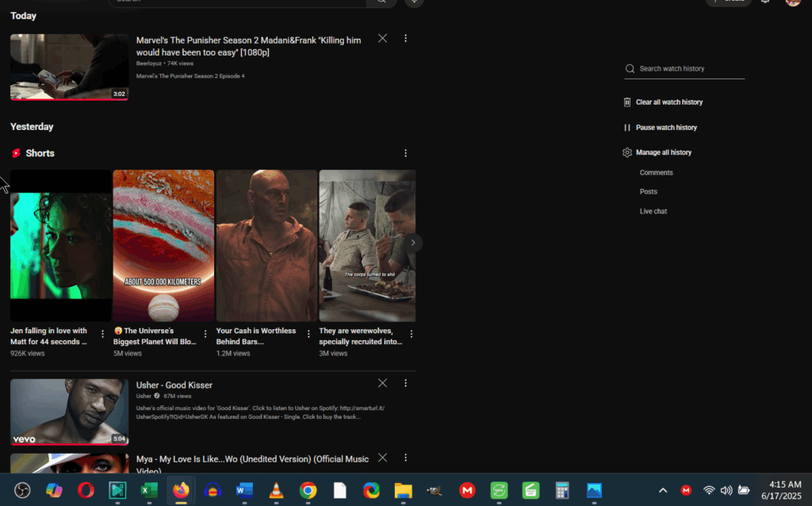Open 'The Universe's Biggest Planet Will Blo...' title
812x506 pixels.
tap(155, 336)
